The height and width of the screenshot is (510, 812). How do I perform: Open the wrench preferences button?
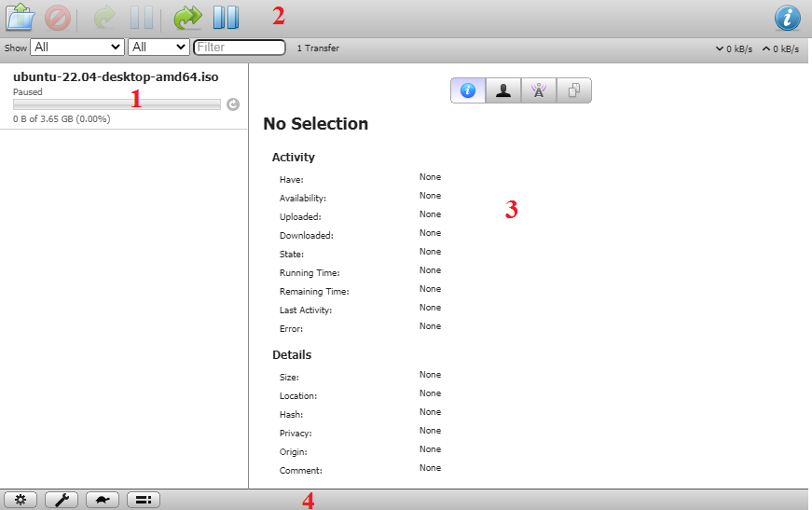(62, 500)
